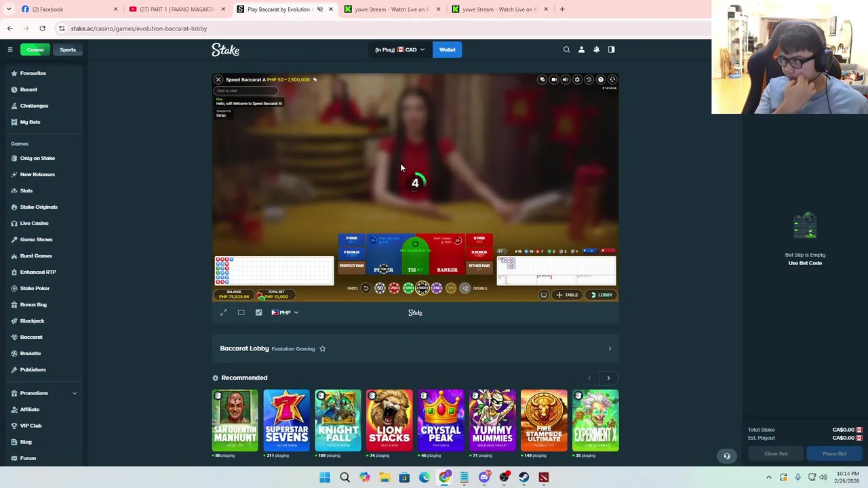Open the Experiment X game
The image size is (868, 488).
[595, 420]
